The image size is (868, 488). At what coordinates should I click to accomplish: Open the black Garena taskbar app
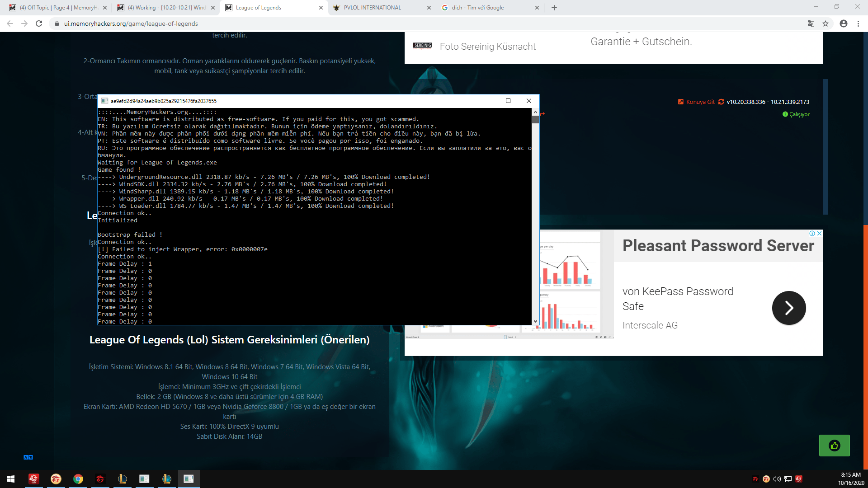point(100,479)
